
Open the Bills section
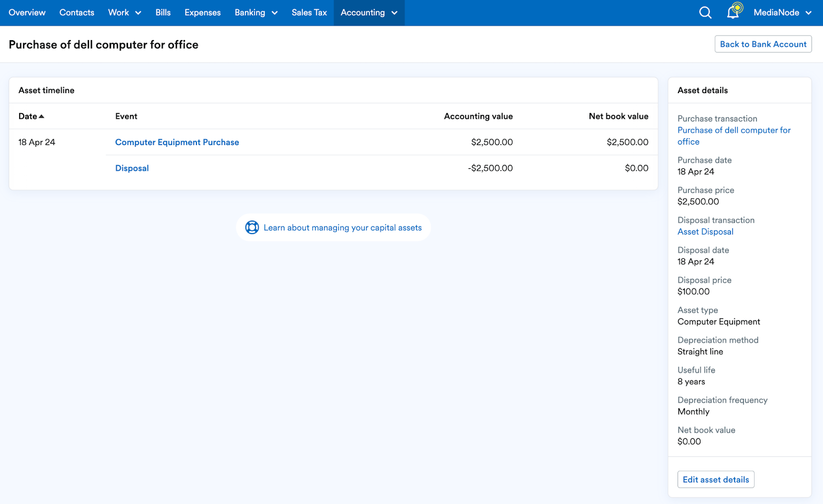point(163,12)
